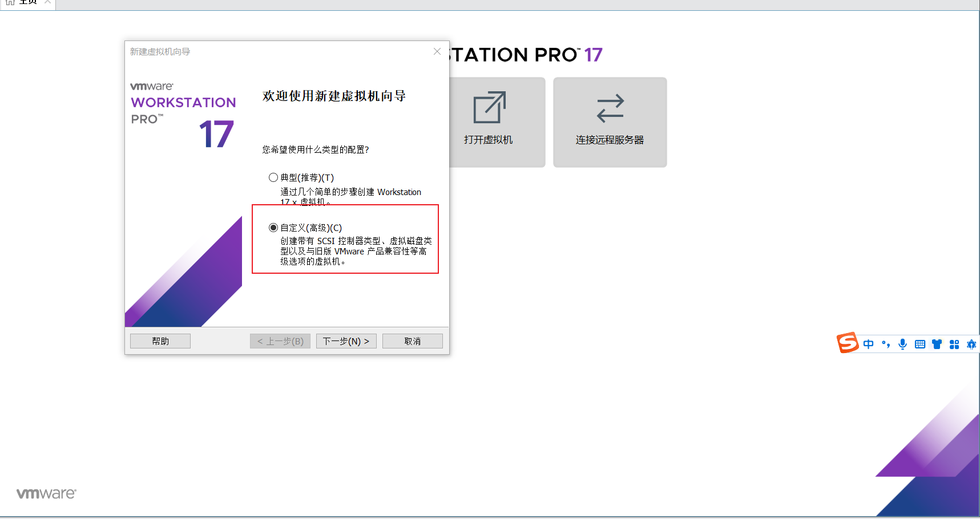Click the 创建带有 SCSI 控制器类型 description text
980x519 pixels.
(356, 251)
